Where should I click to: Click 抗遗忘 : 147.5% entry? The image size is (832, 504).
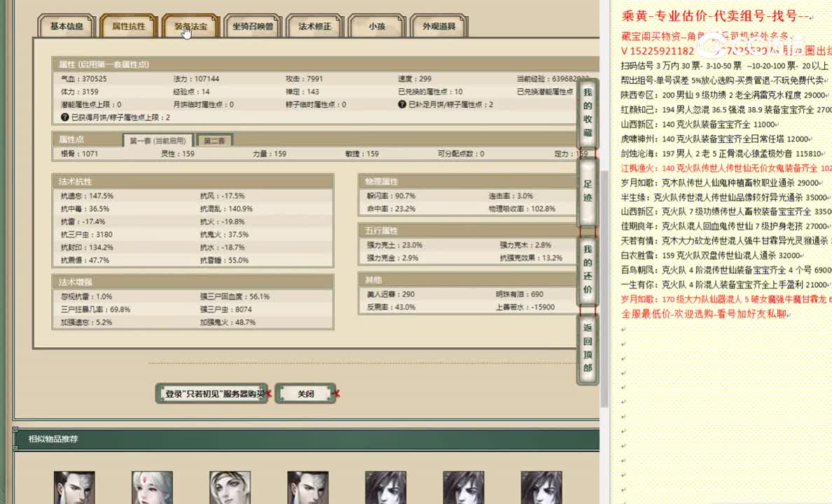[x=87, y=196]
